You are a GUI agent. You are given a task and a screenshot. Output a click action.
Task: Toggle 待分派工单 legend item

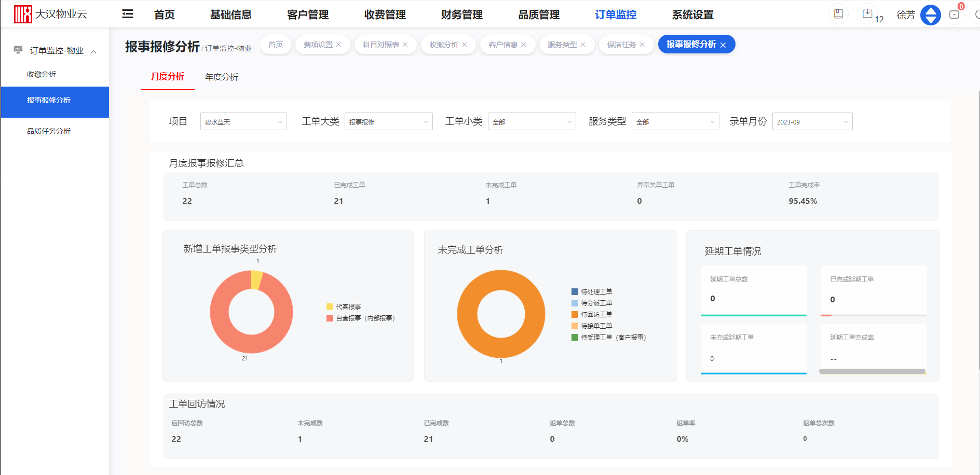click(592, 303)
